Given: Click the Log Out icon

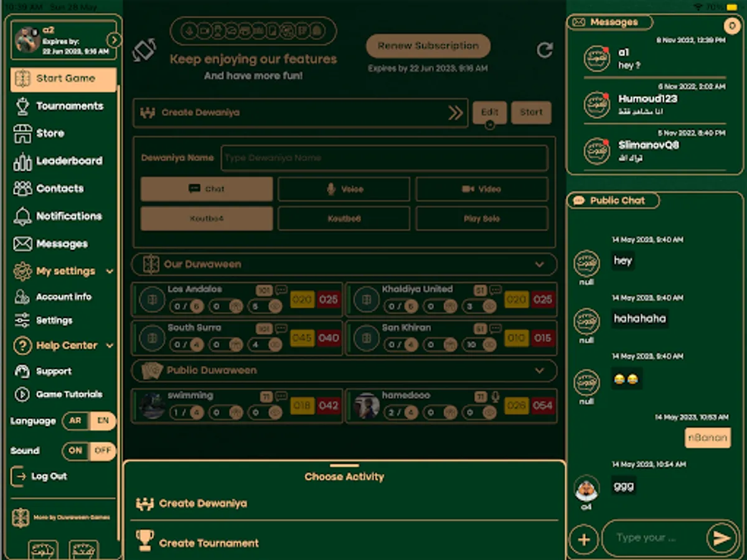Looking at the screenshot, I should [x=19, y=477].
